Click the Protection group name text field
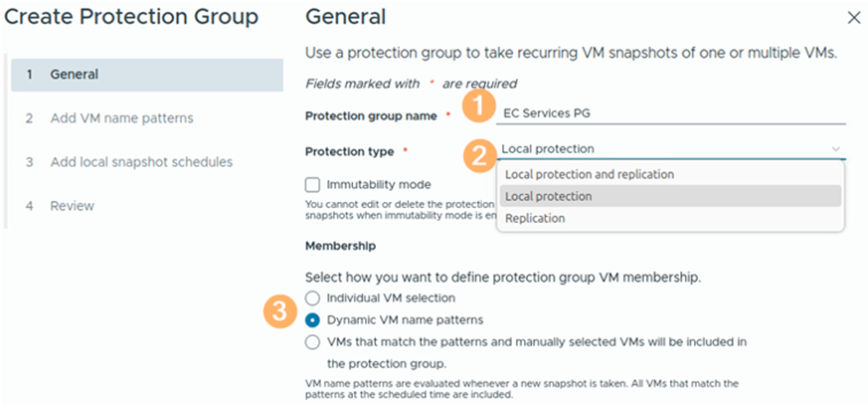 (x=672, y=112)
